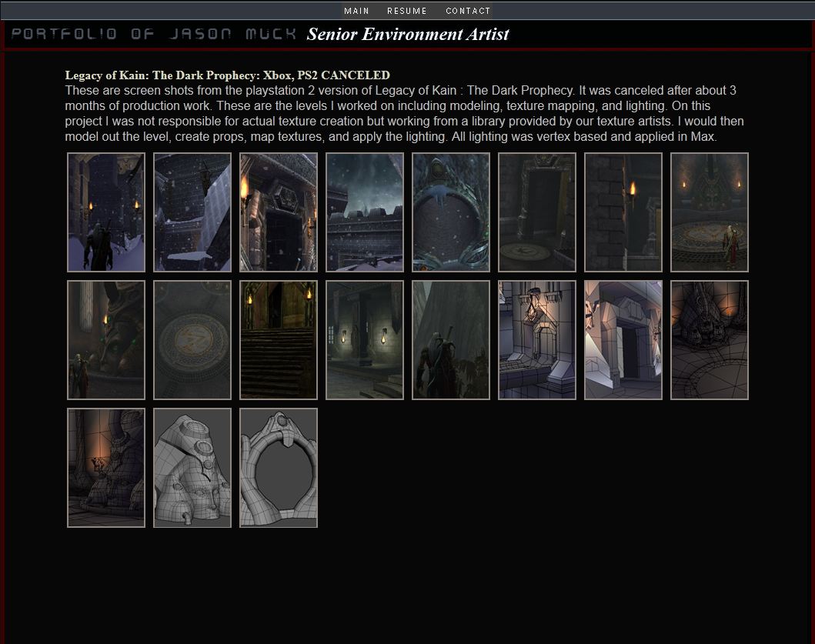Open thumbnail of torch-lit doorway in snow

coord(279,212)
